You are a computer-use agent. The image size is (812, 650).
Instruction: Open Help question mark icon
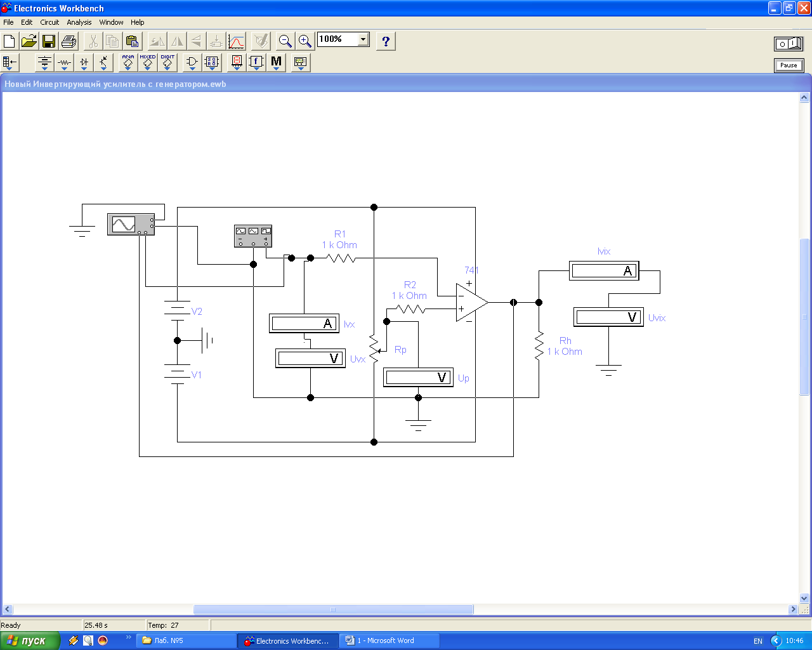coord(386,41)
